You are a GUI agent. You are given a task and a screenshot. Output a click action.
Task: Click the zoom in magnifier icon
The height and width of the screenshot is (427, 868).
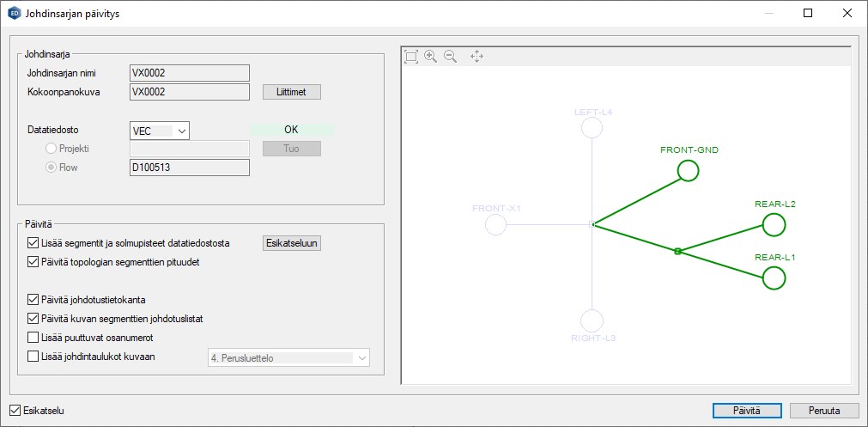431,57
